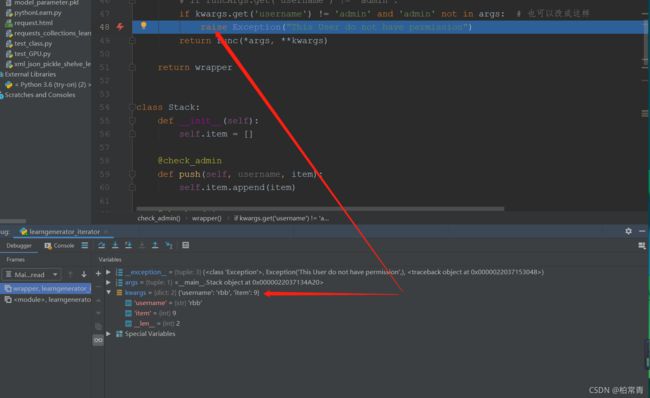Select the __len__ = 2 variable row
The height and width of the screenshot is (398, 650).
(153, 323)
